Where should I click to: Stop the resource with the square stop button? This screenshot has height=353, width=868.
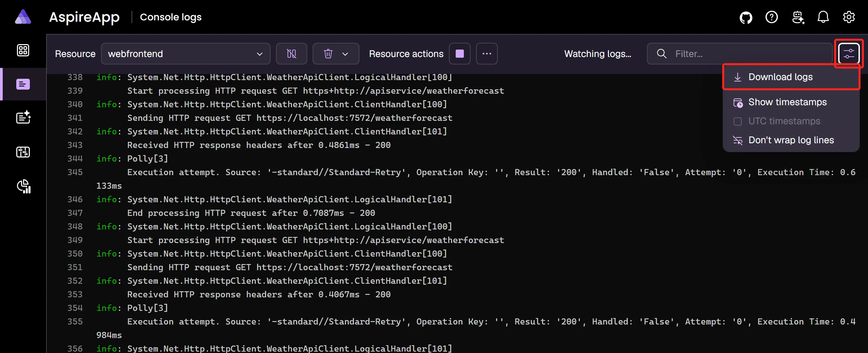459,54
